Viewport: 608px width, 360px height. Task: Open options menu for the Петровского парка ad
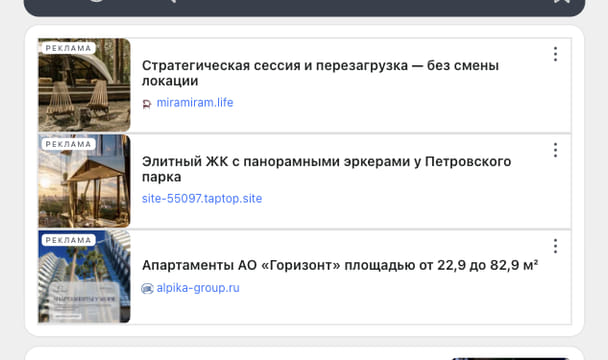(555, 150)
